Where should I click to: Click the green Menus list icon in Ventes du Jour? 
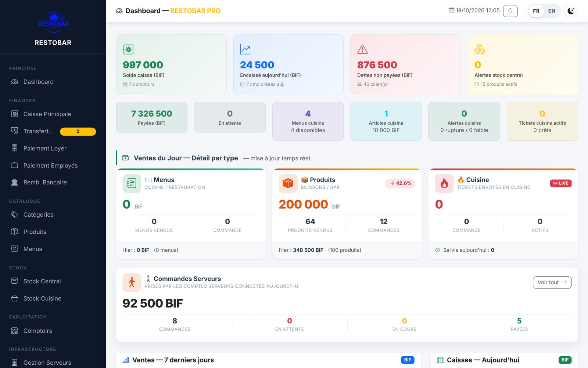(132, 183)
